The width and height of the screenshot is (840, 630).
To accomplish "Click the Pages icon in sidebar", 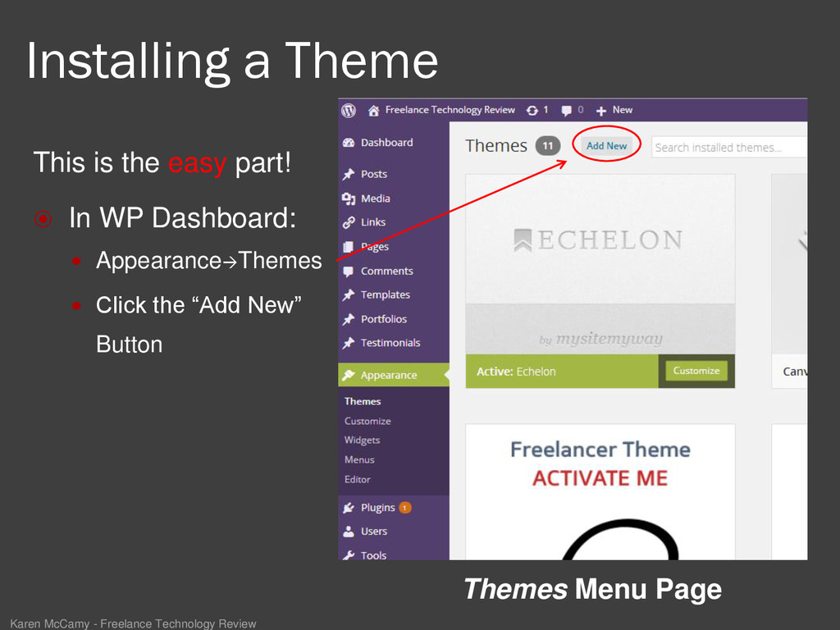I will point(348,247).
